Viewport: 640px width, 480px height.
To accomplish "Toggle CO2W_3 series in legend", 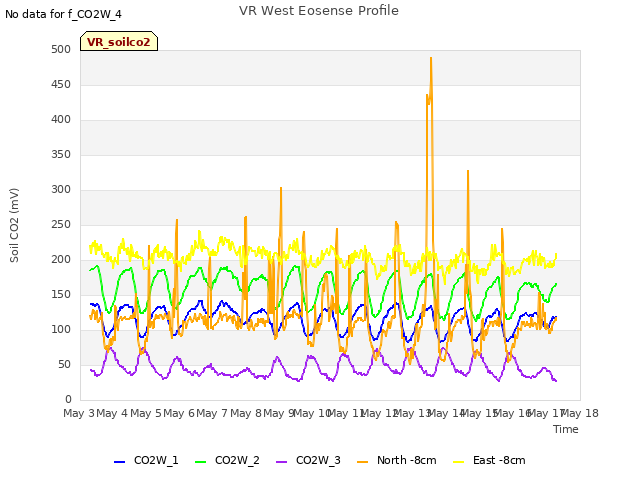I will tap(308, 460).
